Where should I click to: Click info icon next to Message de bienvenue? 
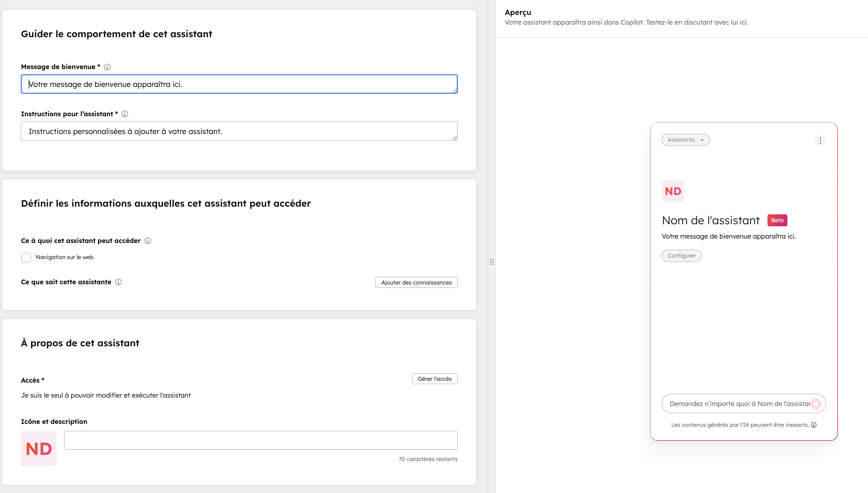[107, 67]
